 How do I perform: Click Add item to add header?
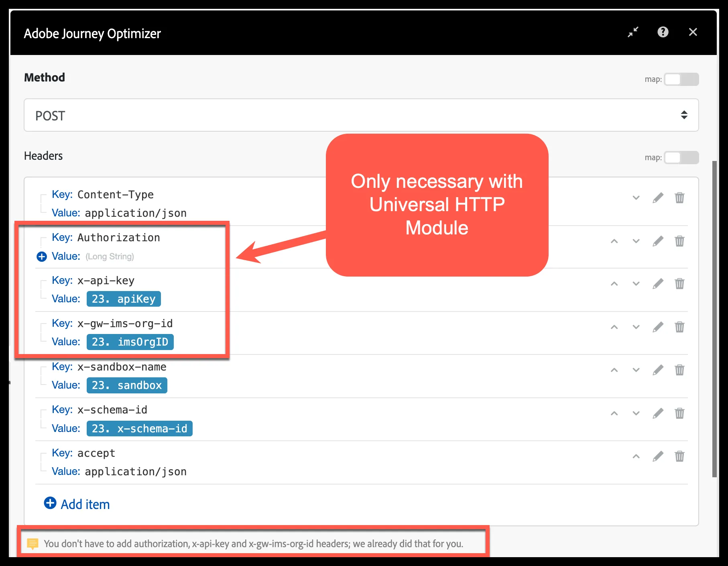point(77,504)
